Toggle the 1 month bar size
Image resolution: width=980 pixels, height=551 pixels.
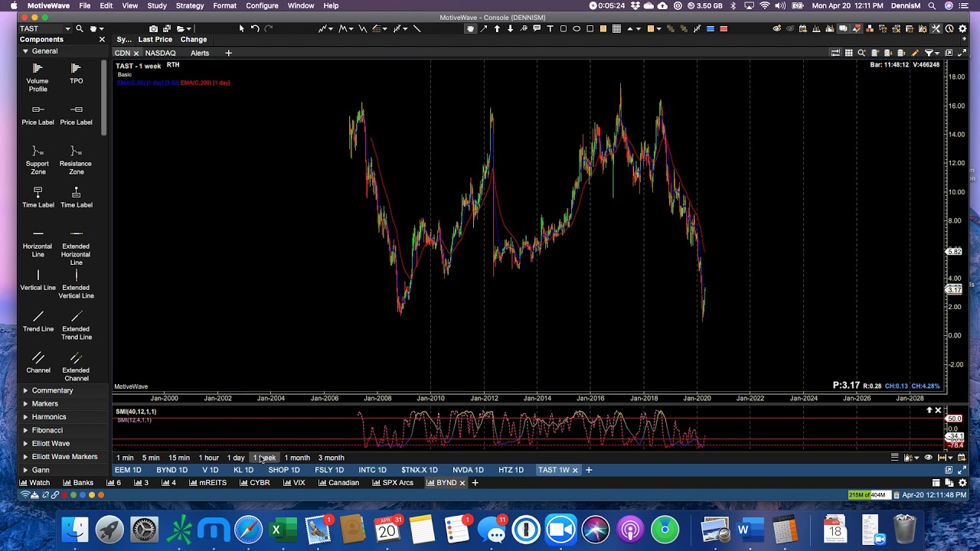coord(297,458)
